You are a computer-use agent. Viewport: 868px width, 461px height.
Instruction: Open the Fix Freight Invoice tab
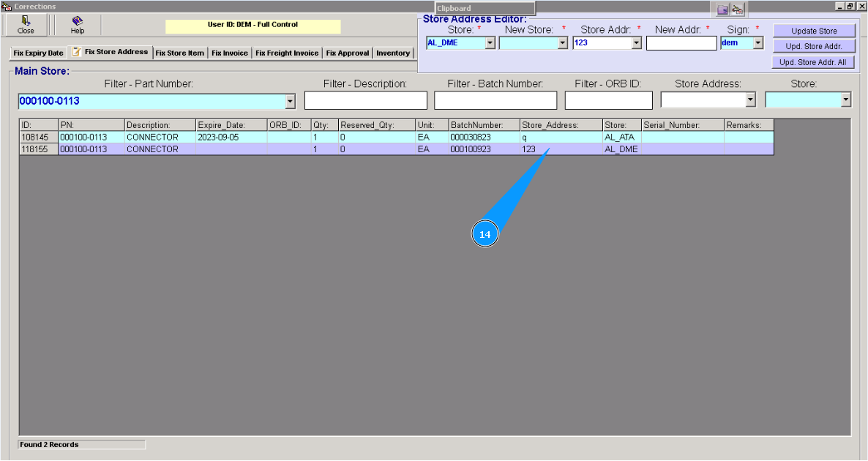[x=287, y=53]
